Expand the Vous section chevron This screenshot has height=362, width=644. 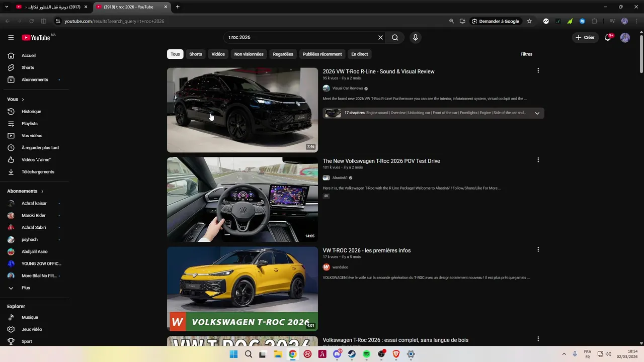23,100
